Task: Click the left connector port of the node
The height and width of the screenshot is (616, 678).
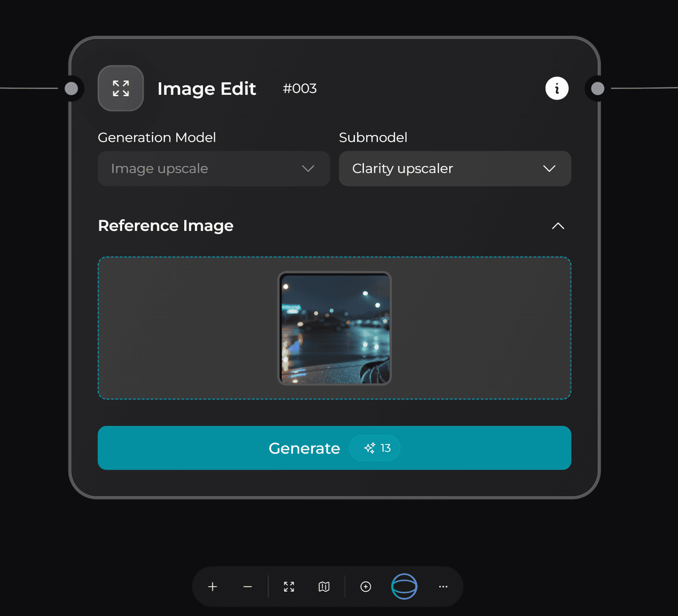Action: (x=71, y=89)
